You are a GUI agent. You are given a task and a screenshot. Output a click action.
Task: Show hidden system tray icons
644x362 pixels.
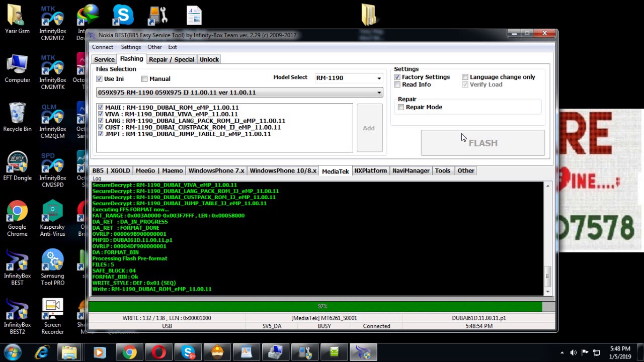pos(562,352)
